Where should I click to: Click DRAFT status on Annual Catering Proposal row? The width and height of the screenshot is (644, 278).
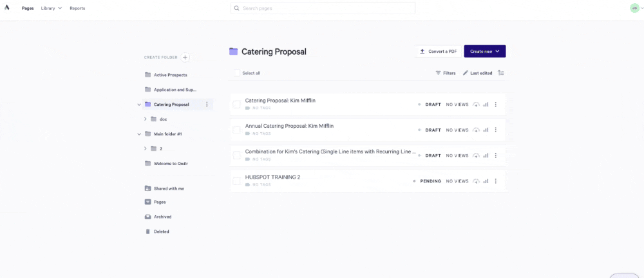(x=433, y=130)
